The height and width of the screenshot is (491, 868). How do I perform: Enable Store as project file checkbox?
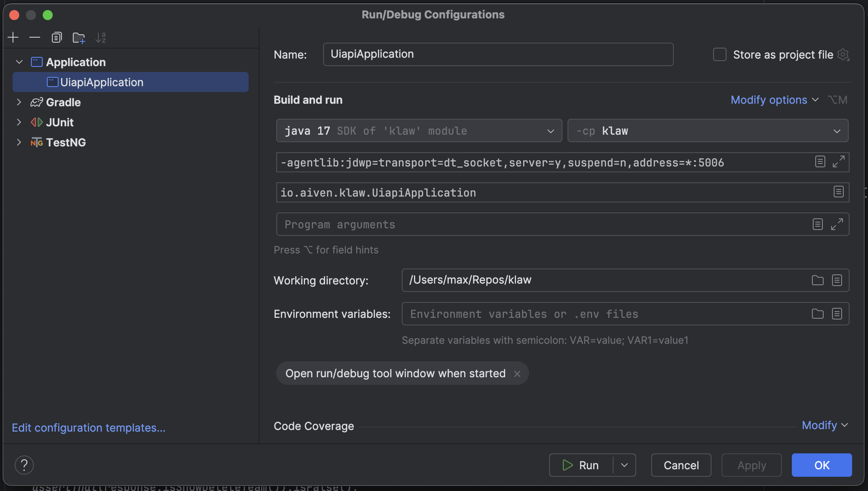720,55
